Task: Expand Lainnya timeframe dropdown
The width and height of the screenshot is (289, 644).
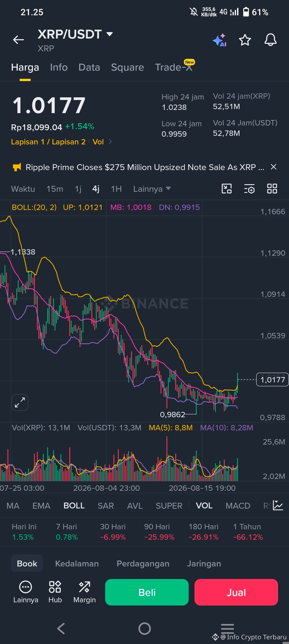Action: click(152, 189)
